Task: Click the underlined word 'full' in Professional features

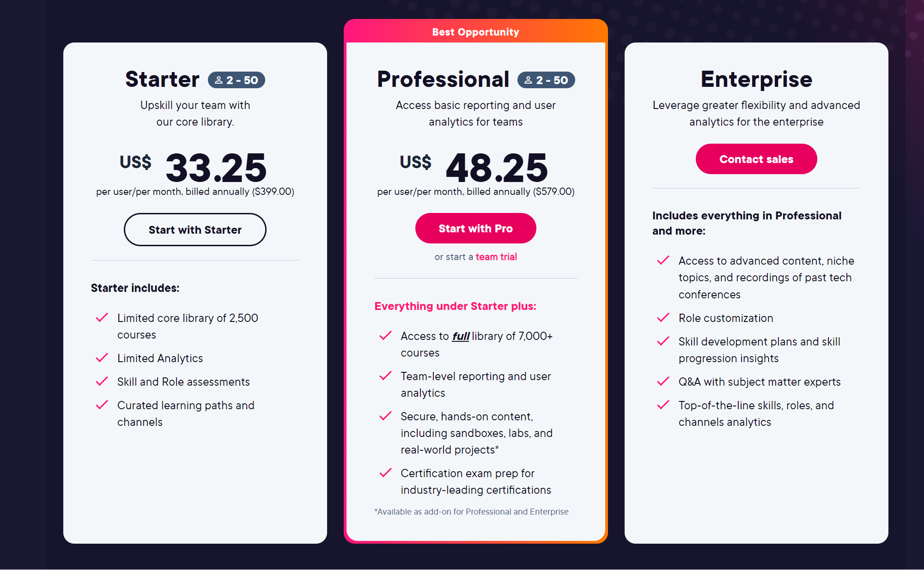Action: 461,336
